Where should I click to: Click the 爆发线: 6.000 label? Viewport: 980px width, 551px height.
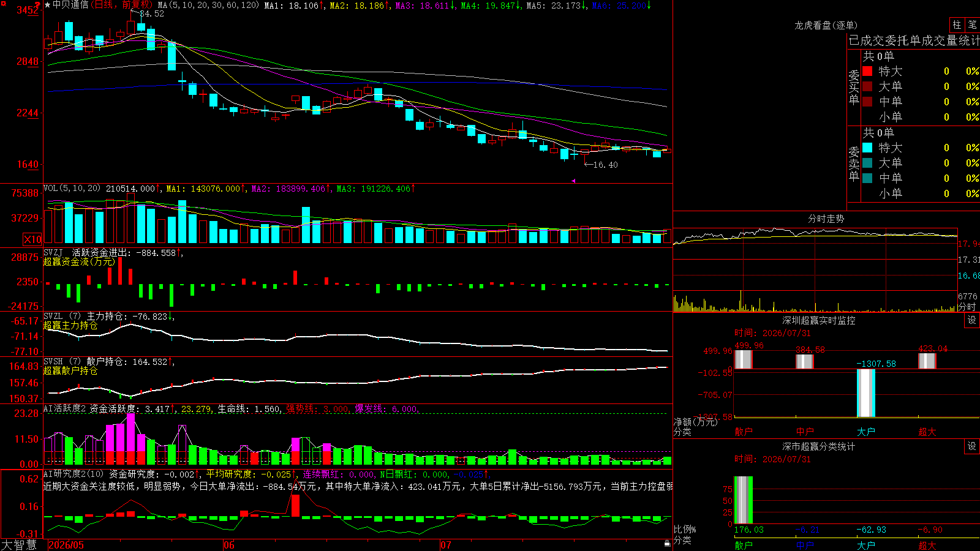[x=386, y=409]
